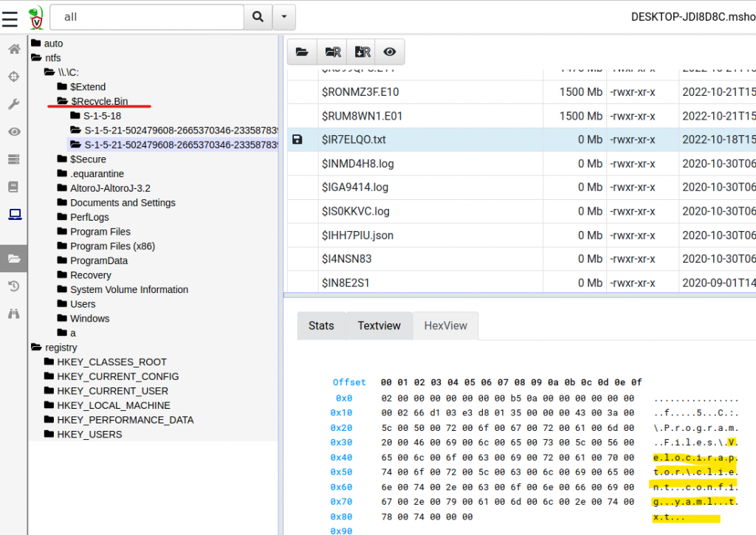
Task: Open the Users folder
Action: pos(76,303)
